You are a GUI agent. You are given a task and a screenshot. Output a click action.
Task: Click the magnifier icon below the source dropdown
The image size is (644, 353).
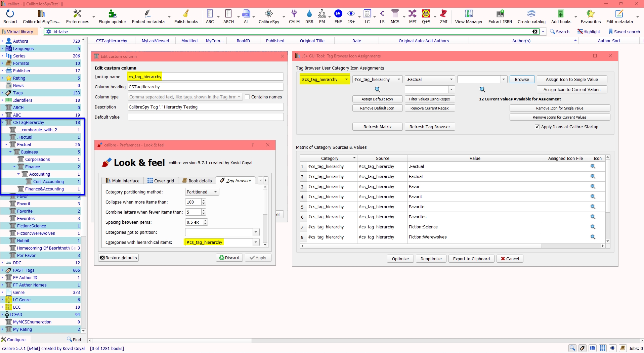click(x=378, y=89)
